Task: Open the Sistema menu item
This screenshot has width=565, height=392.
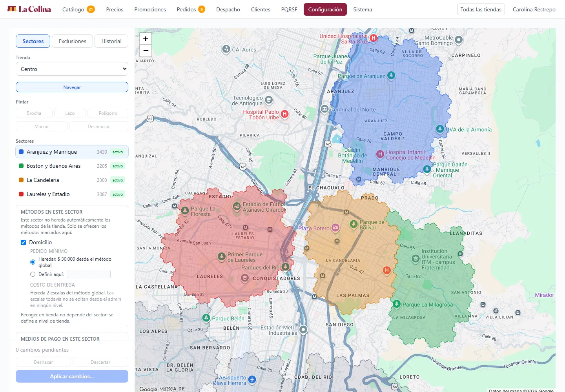Action: 363,9
